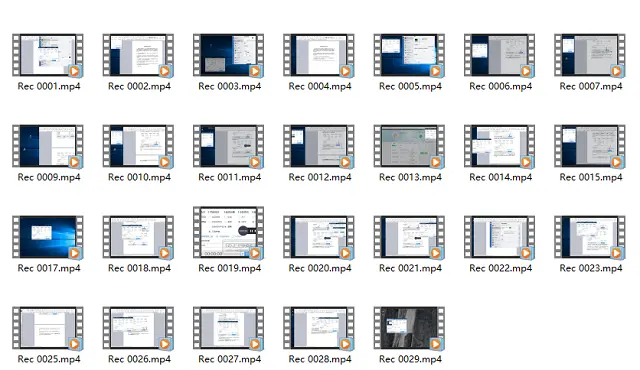Select the Rec 0017.mp4 desktop recording thumbnail
The height and width of the screenshot is (370, 640).
coord(48,237)
